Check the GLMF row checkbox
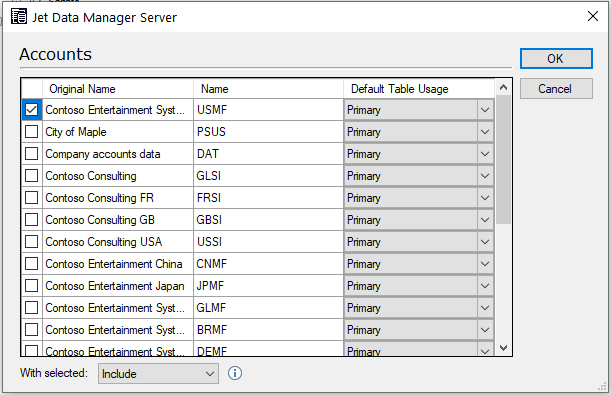 pyautogui.click(x=32, y=308)
